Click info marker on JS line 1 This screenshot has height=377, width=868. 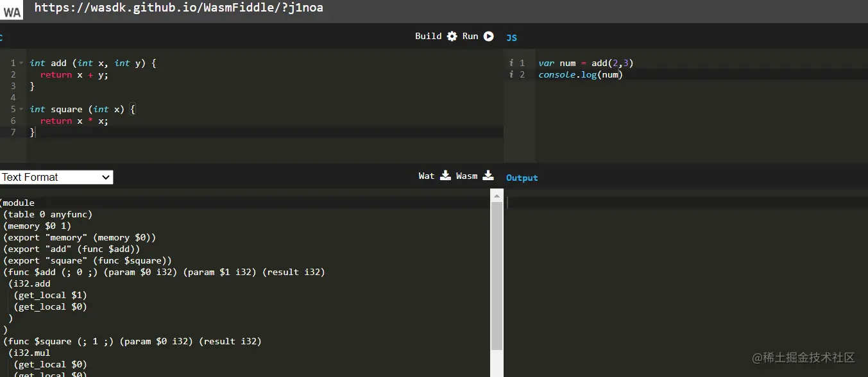pos(511,63)
